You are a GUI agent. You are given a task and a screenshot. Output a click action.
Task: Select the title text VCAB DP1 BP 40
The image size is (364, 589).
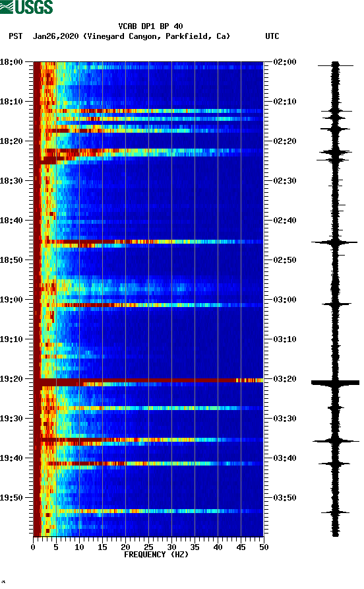click(x=150, y=26)
